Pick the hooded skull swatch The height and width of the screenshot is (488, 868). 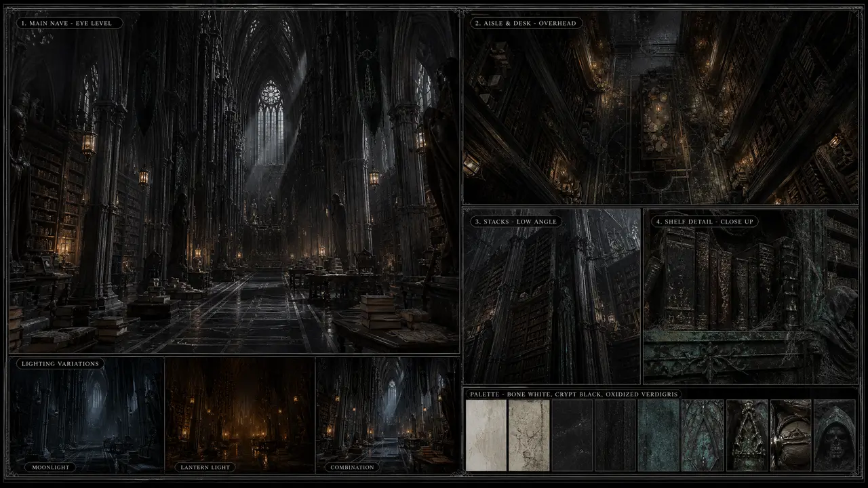(835, 435)
